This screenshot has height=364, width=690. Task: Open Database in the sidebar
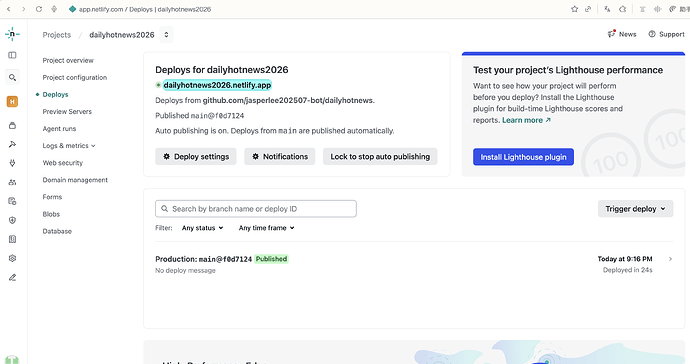(57, 232)
